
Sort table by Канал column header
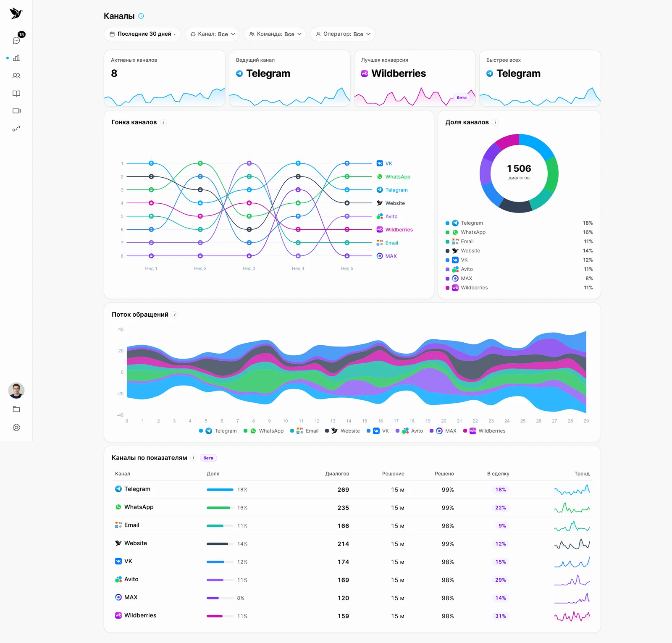pyautogui.click(x=123, y=474)
